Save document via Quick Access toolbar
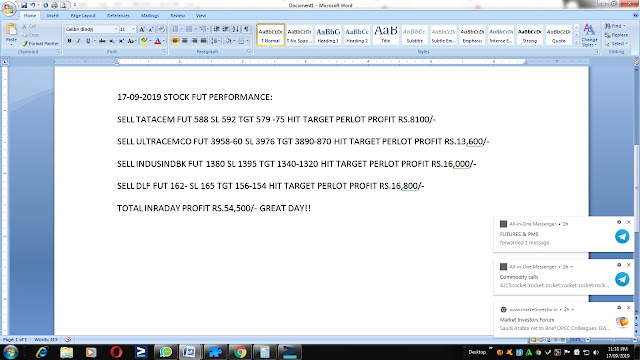 point(24,5)
